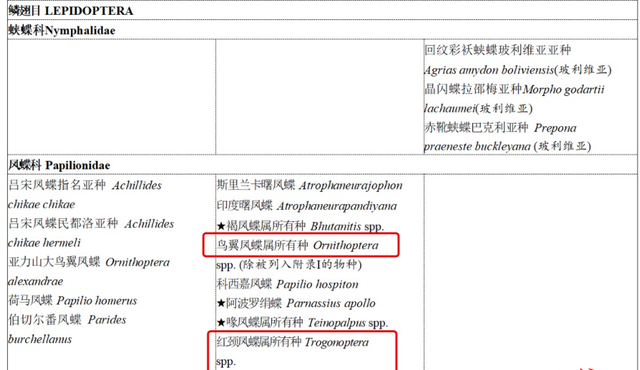Click '红颈凤蝶属所有种 Trogonoptera' entry

click(293, 342)
